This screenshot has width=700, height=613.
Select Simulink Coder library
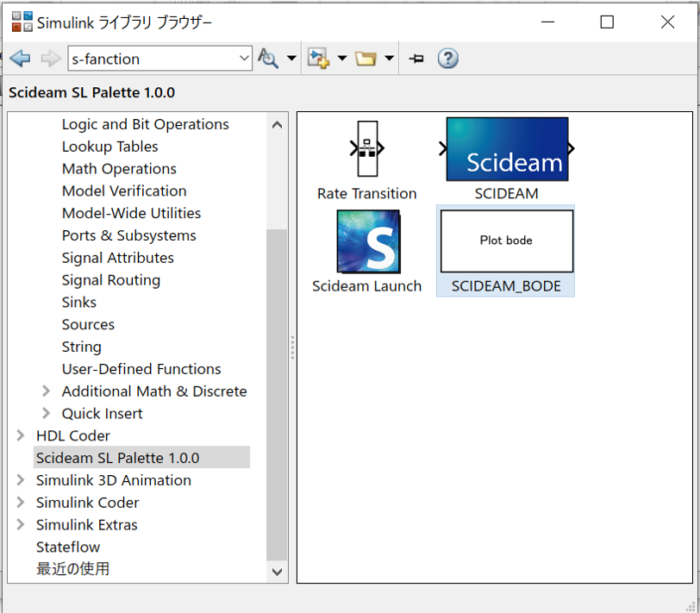click(88, 503)
